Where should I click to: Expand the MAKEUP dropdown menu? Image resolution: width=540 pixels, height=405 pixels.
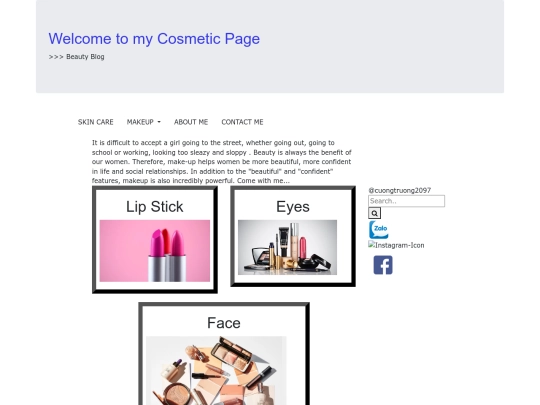click(x=143, y=122)
